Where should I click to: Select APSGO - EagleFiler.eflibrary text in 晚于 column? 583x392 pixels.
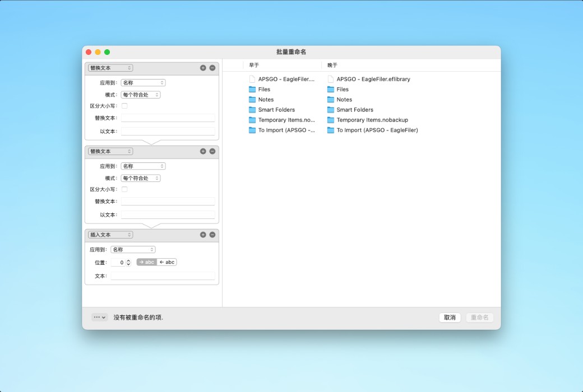pyautogui.click(x=373, y=79)
